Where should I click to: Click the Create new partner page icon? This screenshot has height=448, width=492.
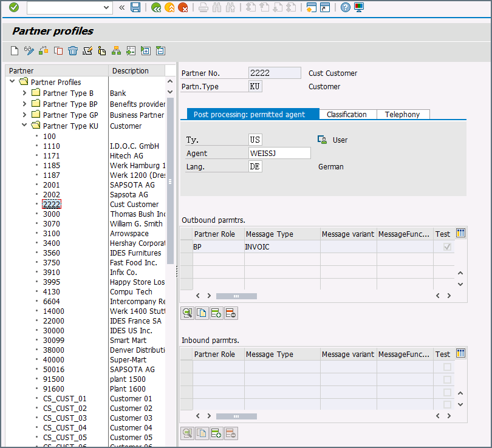coord(15,51)
